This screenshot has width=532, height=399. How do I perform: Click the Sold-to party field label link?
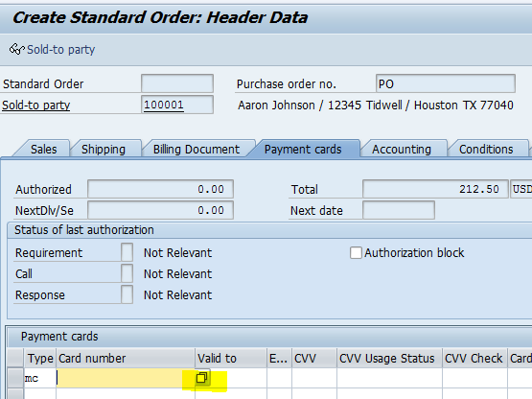point(36,106)
